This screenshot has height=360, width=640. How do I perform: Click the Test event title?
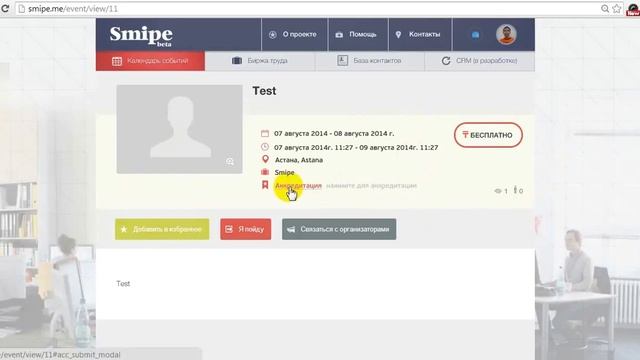pos(264,91)
